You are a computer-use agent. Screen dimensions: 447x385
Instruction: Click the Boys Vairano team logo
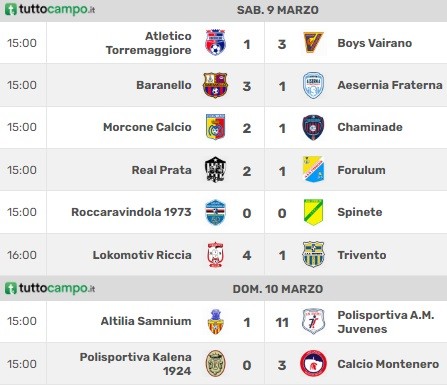313,43
